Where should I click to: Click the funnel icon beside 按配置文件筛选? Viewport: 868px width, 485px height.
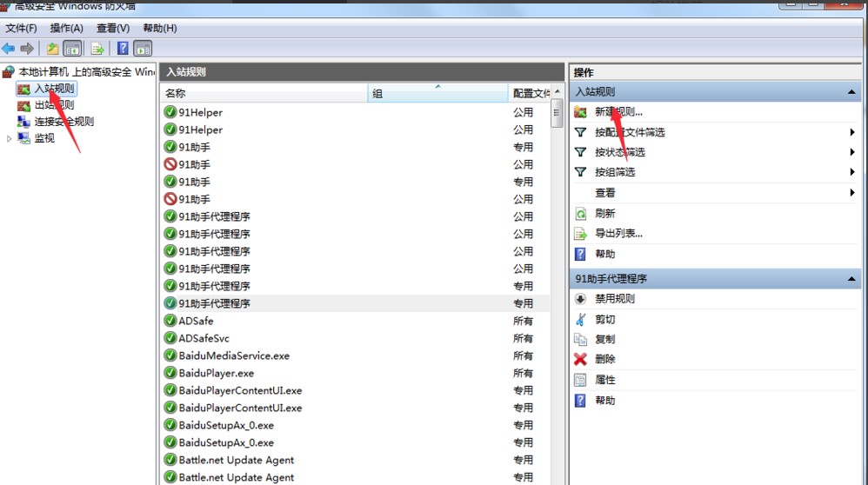tap(580, 132)
